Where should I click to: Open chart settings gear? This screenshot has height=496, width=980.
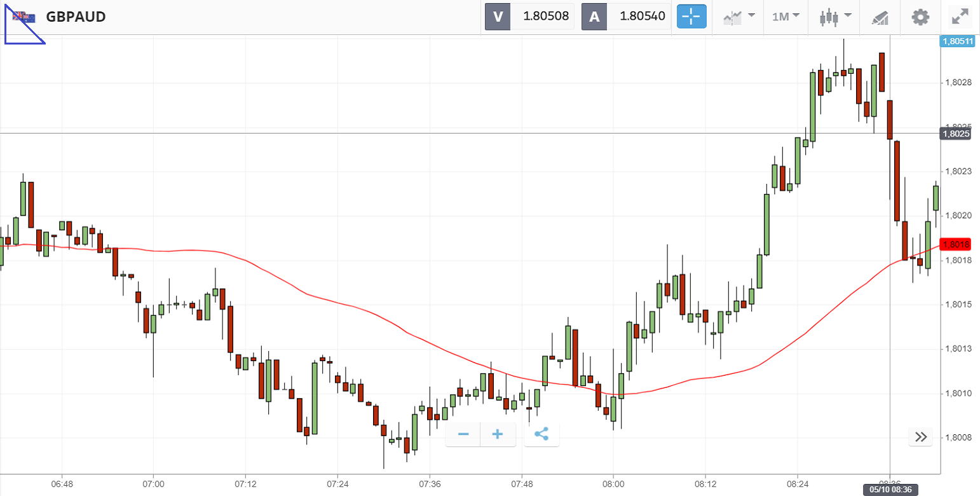[920, 17]
